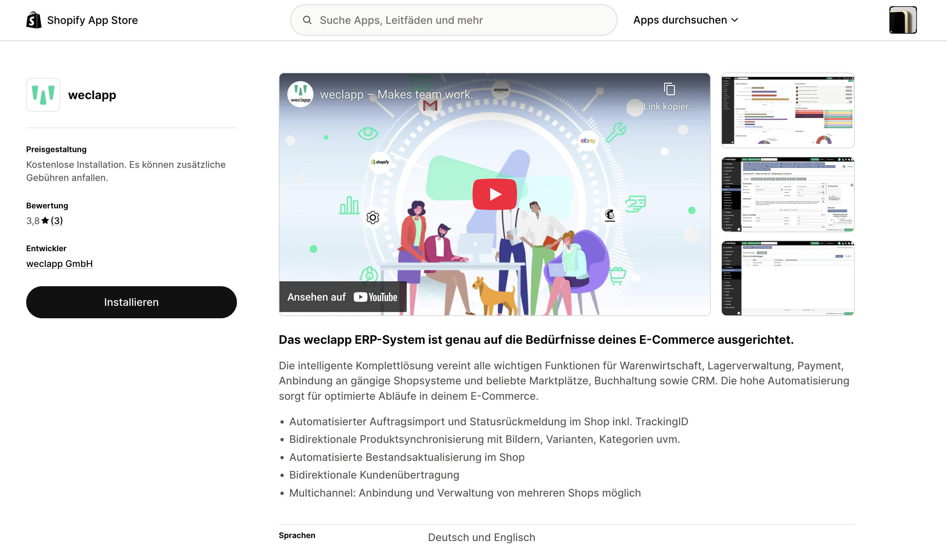Image resolution: width=947 pixels, height=560 pixels.
Task: Click weclapp channel avatar in video
Action: pos(300,94)
